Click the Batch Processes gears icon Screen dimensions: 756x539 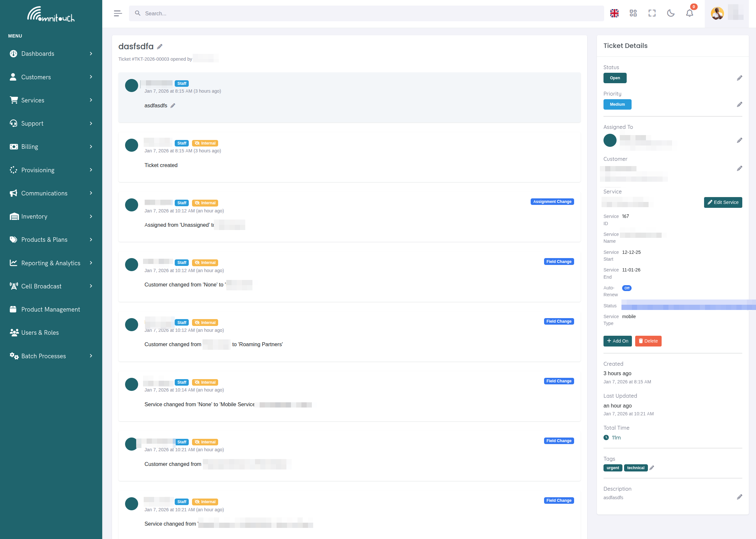[14, 356]
